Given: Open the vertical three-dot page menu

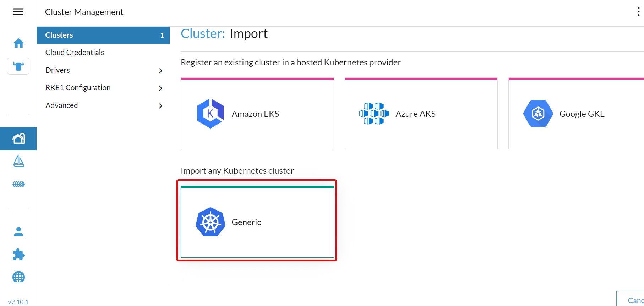Looking at the screenshot, I should (x=638, y=12).
